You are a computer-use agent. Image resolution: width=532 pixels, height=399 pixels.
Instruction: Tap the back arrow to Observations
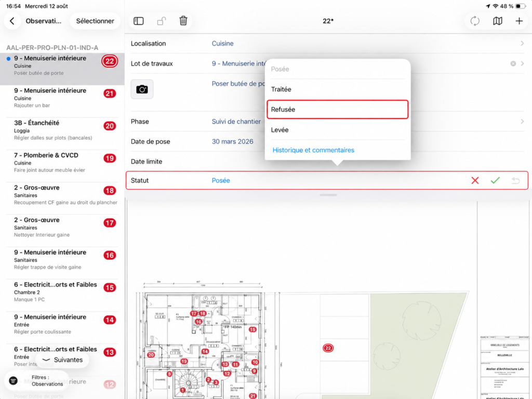pyautogui.click(x=12, y=21)
